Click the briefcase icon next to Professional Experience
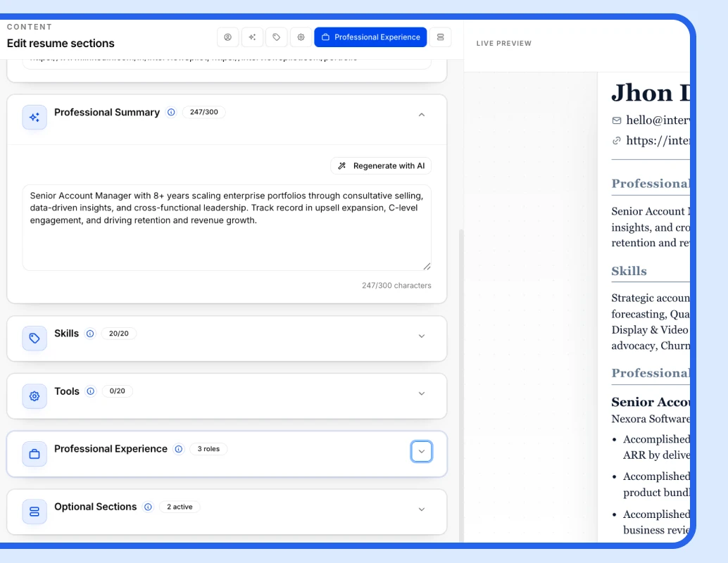This screenshot has width=728, height=563. (x=34, y=454)
